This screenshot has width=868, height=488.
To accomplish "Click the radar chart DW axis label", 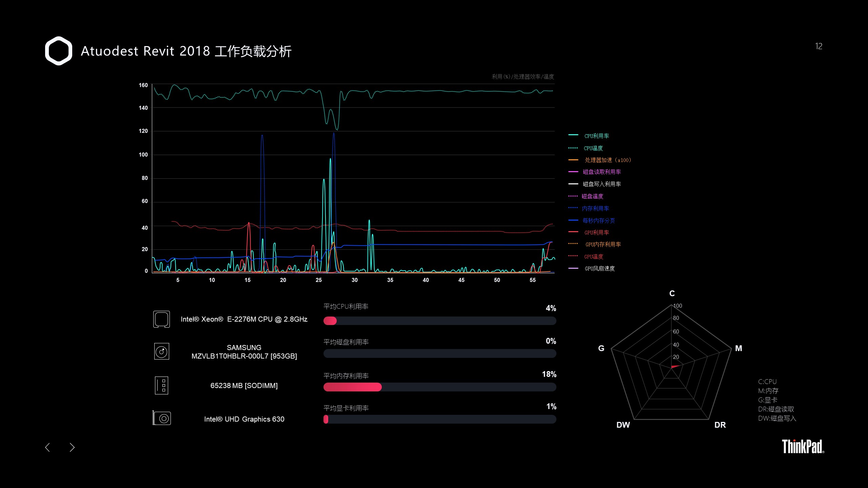I will coord(623,425).
